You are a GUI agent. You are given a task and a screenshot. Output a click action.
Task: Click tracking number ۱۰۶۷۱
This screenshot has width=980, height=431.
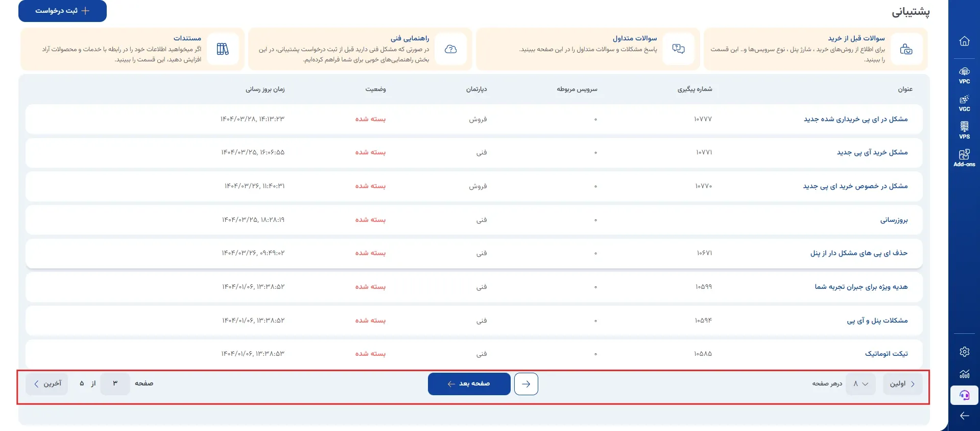click(x=704, y=253)
